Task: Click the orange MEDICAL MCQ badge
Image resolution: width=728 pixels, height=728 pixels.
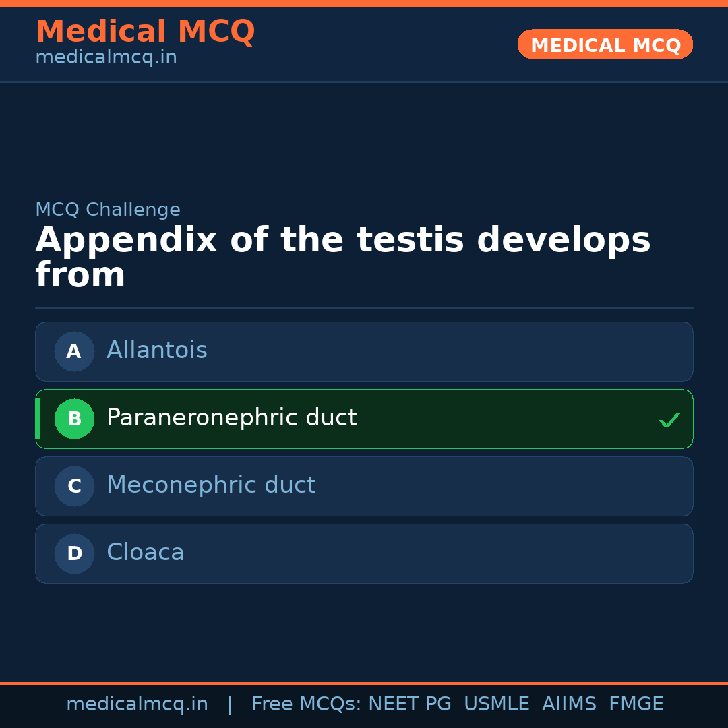Action: click(x=605, y=44)
